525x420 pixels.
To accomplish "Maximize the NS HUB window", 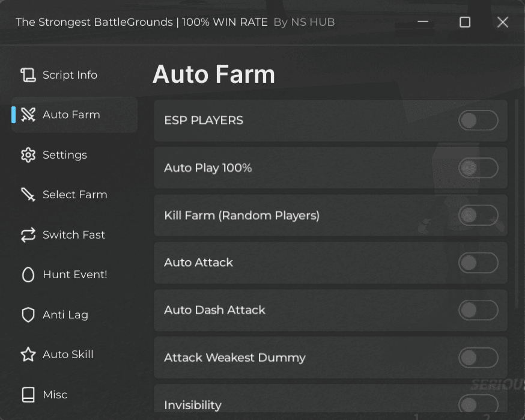I will [465, 22].
